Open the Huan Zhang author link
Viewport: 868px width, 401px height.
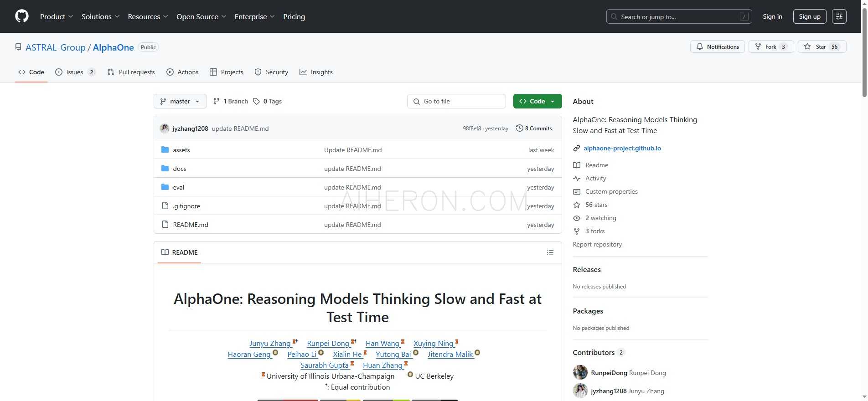(382, 365)
